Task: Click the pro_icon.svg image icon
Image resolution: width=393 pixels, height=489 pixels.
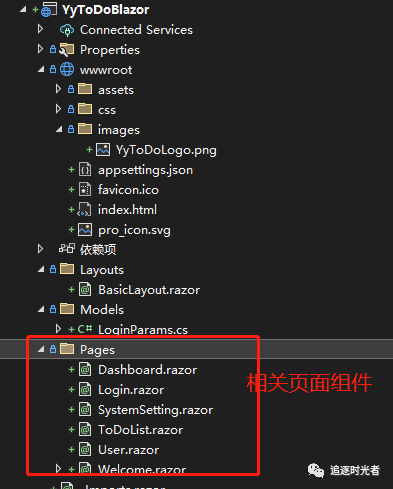Action: 85,230
